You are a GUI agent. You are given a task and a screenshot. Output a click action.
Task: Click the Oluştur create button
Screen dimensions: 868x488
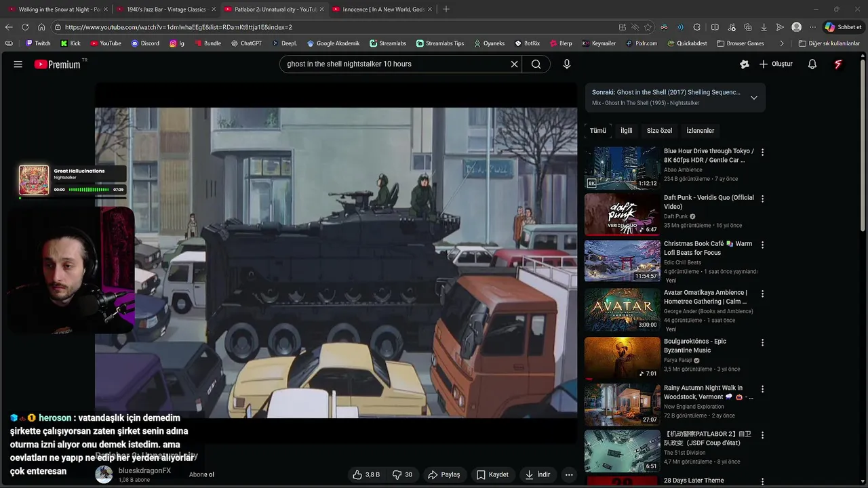tap(776, 64)
